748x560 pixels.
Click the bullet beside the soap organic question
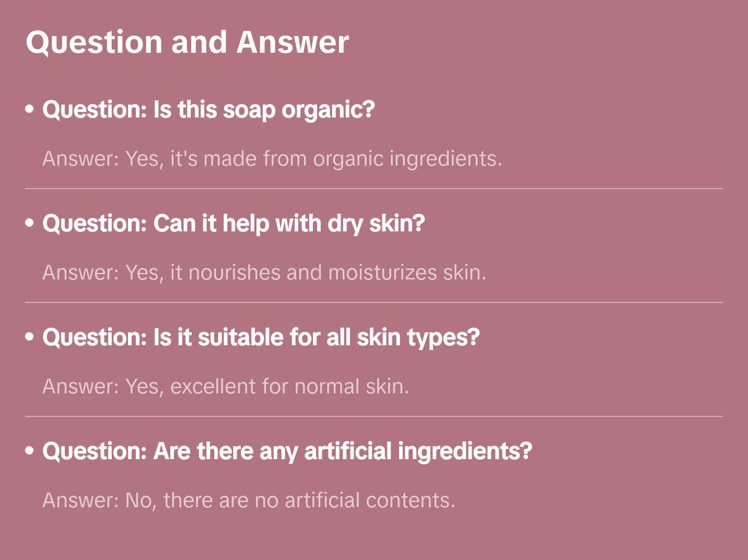tap(30, 109)
